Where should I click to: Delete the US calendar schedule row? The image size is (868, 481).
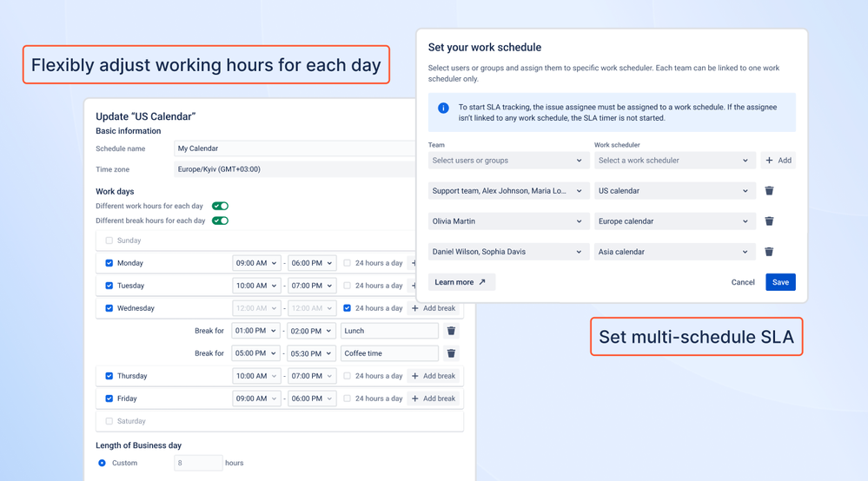click(x=769, y=191)
